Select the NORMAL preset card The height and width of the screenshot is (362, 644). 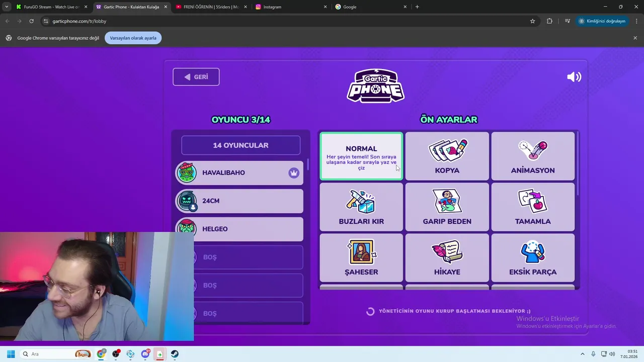361,156
